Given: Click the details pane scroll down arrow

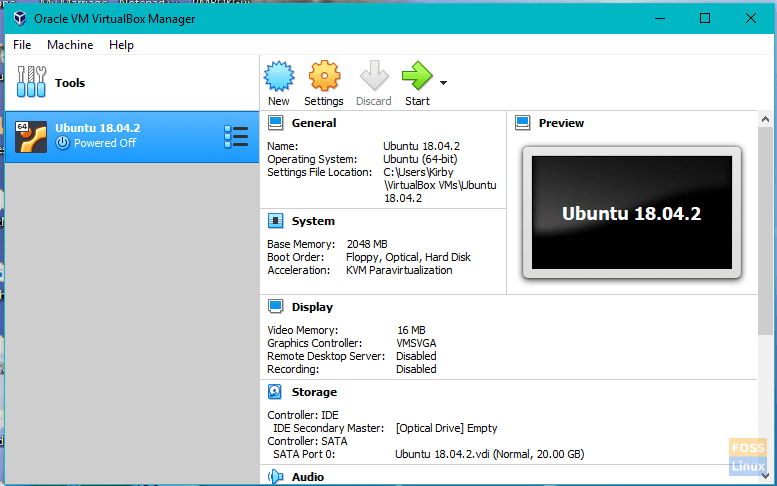Looking at the screenshot, I should pyautogui.click(x=765, y=476).
